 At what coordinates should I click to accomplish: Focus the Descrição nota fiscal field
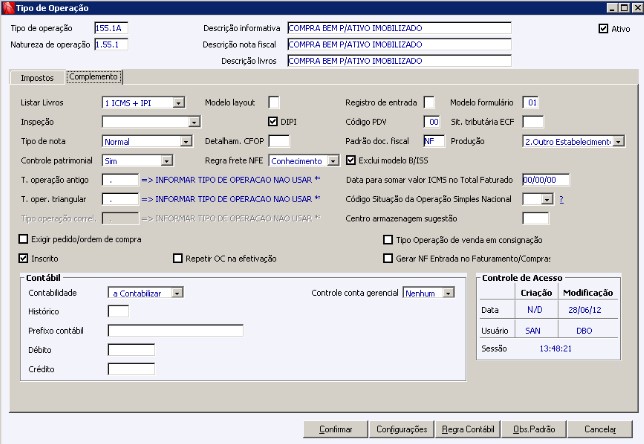point(400,44)
